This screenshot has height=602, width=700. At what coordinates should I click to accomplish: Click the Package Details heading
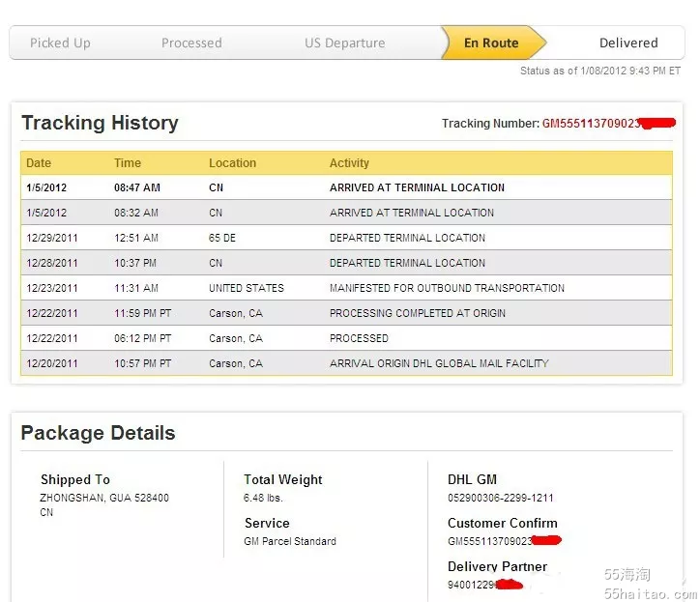tap(99, 433)
